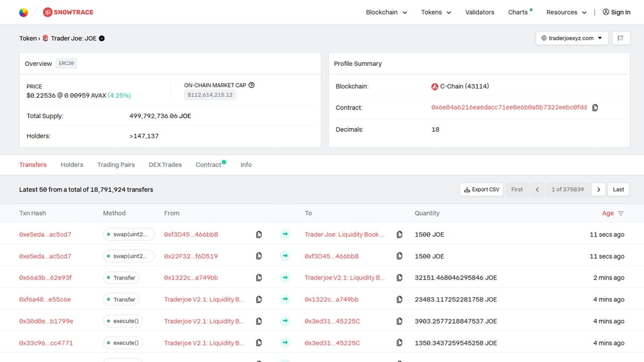Viewport: 644px width, 362px height.
Task: Open the color theme wheel icon
Action: [x=24, y=13]
